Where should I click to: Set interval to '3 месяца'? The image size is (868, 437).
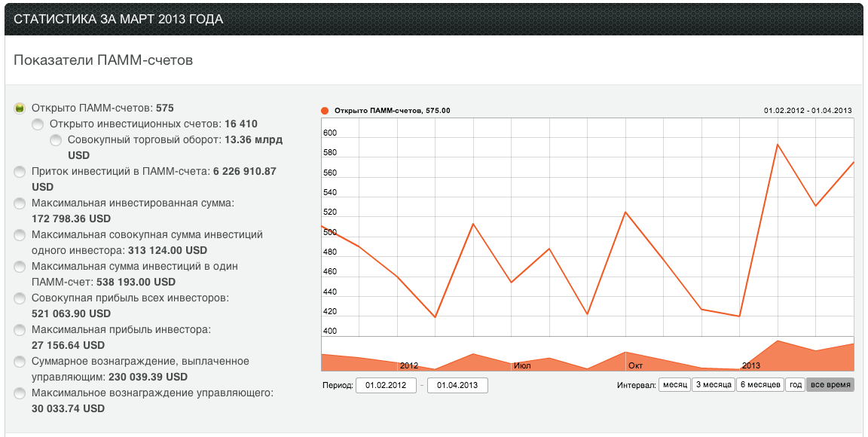coord(713,385)
